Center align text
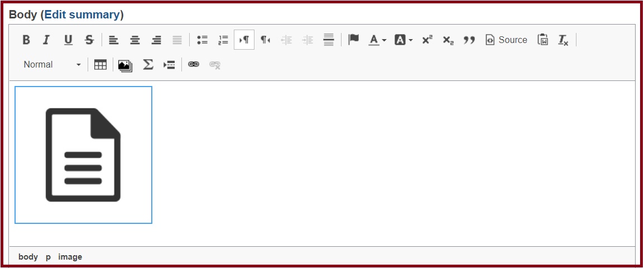 135,40
